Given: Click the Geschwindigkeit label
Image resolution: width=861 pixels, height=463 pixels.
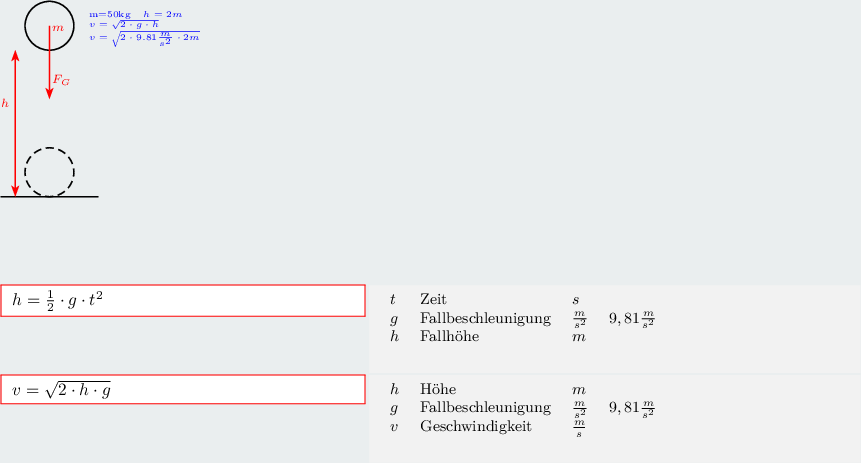Looking at the screenshot, I should coord(476,426).
